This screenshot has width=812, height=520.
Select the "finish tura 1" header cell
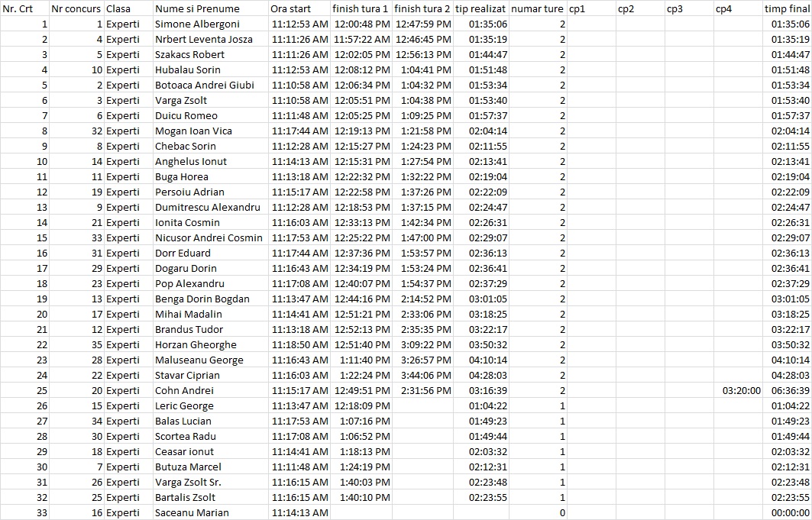(361, 8)
